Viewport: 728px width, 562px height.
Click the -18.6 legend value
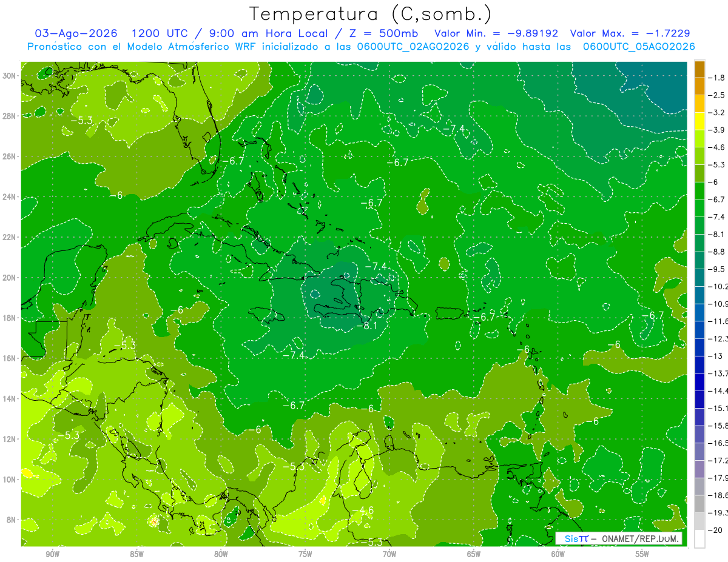coord(718,495)
